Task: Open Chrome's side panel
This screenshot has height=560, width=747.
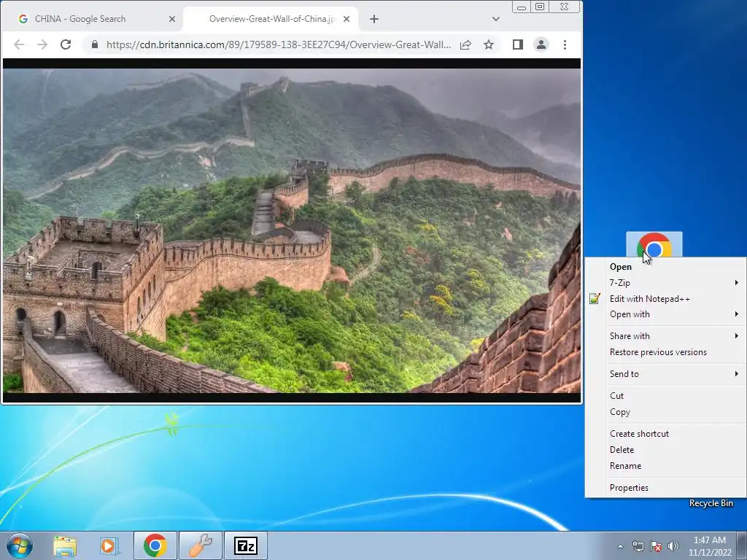Action: pos(518,44)
